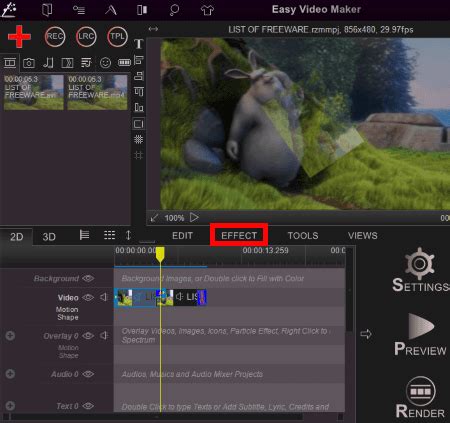The height and width of the screenshot is (423, 450).
Task: Open the EDIT menu
Action: [x=182, y=236]
